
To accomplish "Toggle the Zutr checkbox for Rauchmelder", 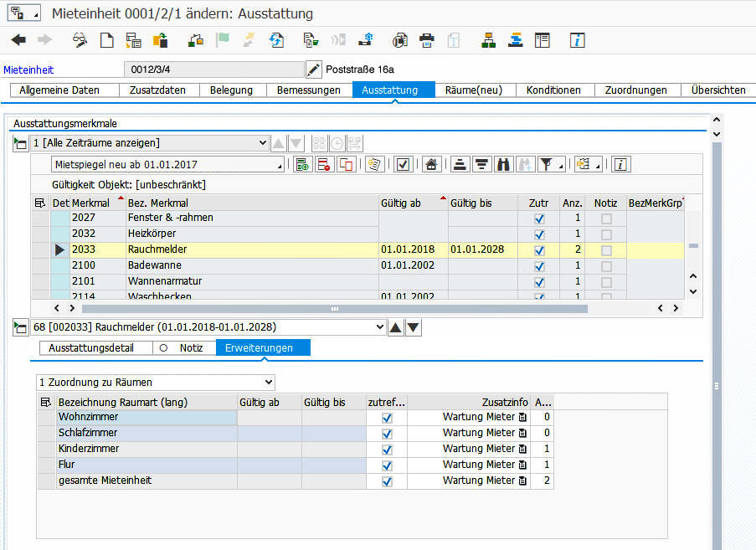I will pos(538,249).
